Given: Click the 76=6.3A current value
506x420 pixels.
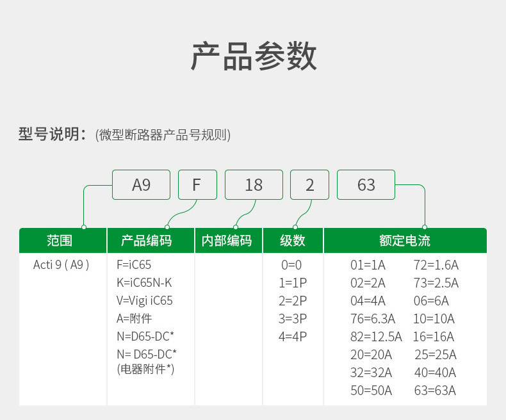Looking at the screenshot, I should [x=373, y=319].
